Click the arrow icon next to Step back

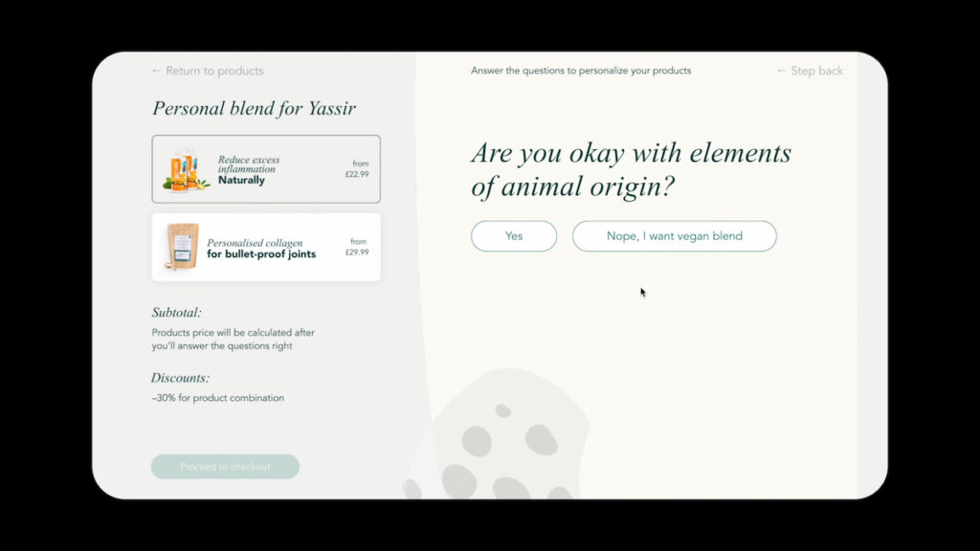coord(782,71)
